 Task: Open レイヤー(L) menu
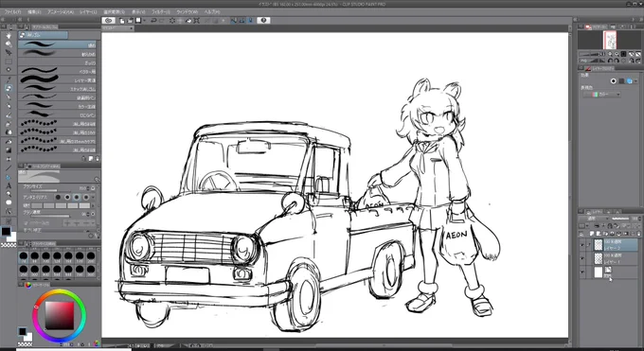88,12
